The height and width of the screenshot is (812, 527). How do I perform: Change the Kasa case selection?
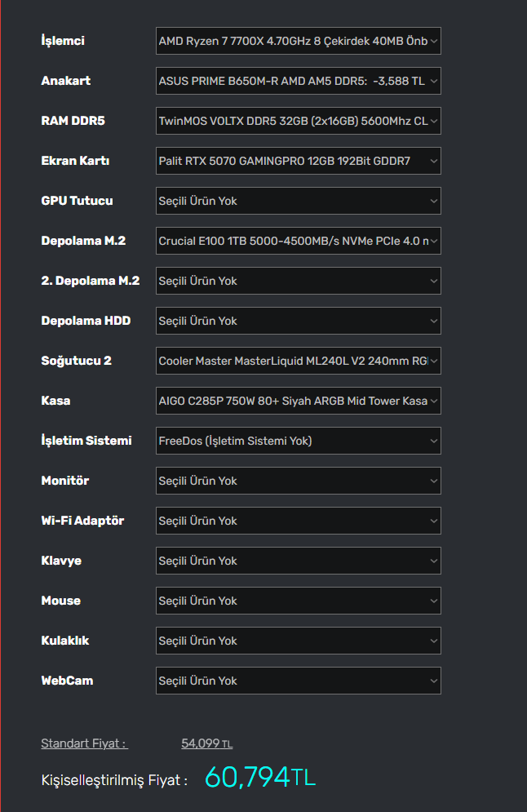(x=298, y=401)
